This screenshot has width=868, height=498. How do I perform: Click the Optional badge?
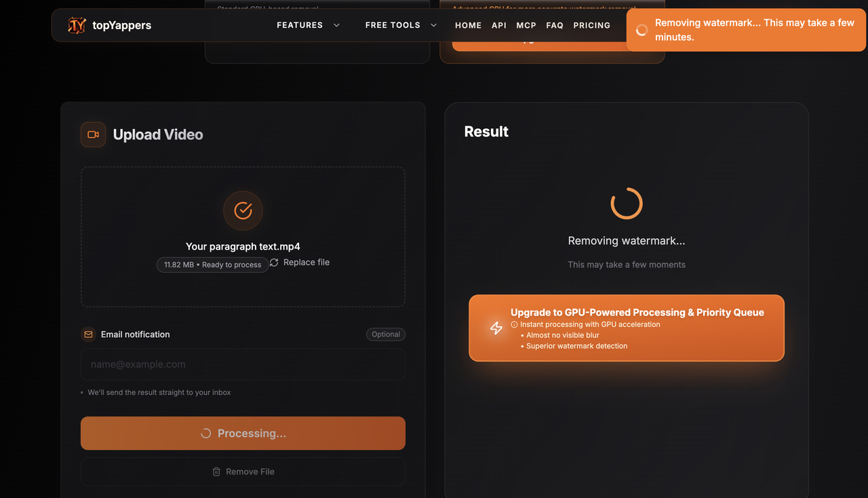386,334
